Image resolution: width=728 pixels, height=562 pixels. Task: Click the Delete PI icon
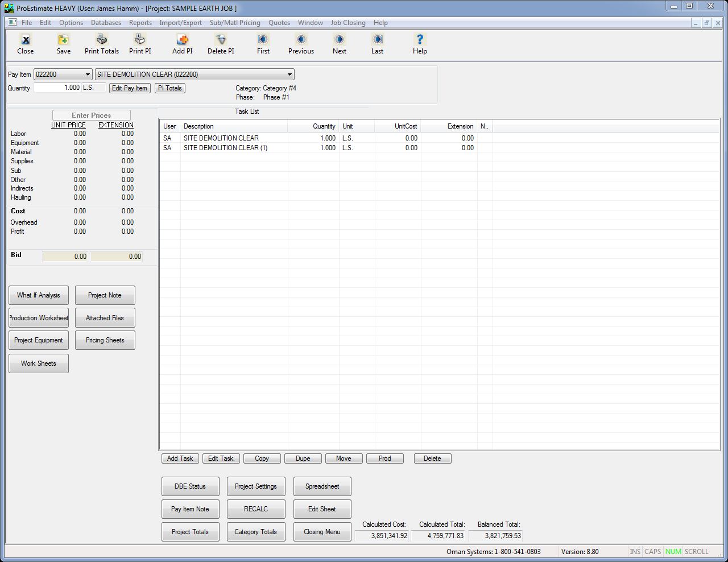click(221, 40)
